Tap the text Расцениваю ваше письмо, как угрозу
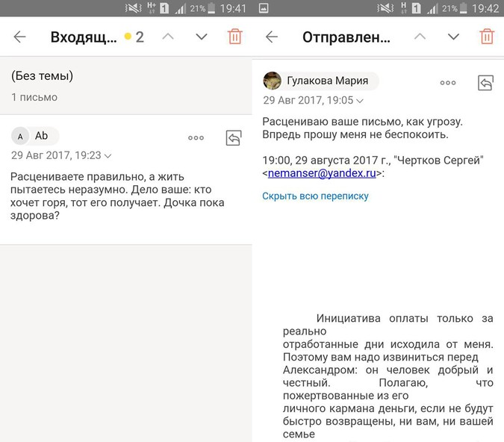Screen dimensions: 504x442 tap(362, 122)
